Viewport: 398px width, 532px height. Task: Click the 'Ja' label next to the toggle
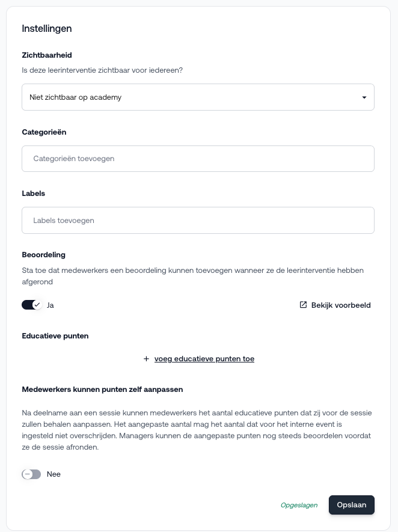click(51, 305)
